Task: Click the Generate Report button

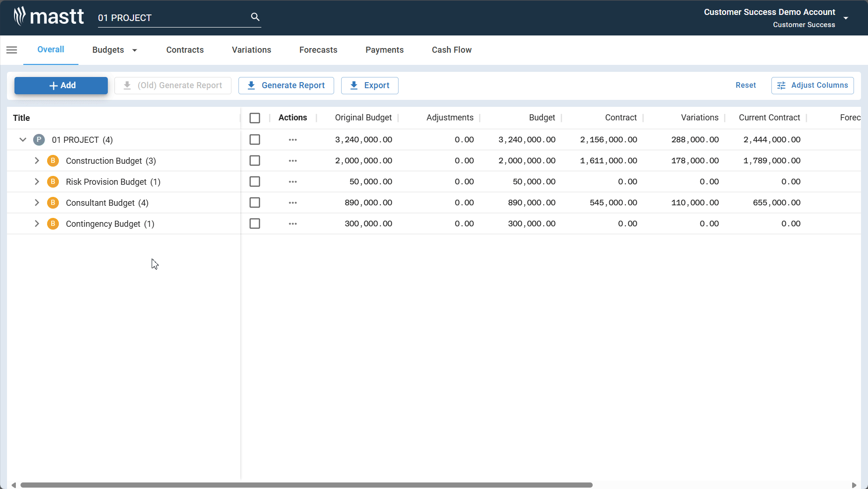Action: [x=286, y=85]
